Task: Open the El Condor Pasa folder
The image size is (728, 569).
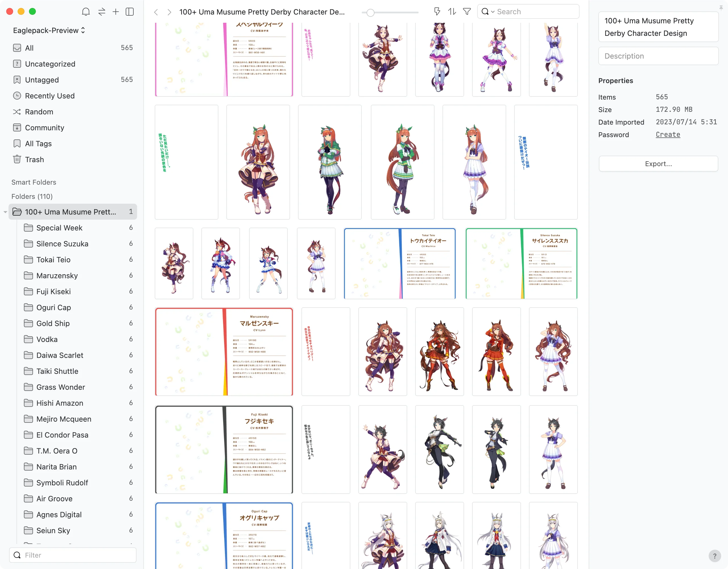Action: pos(78,435)
